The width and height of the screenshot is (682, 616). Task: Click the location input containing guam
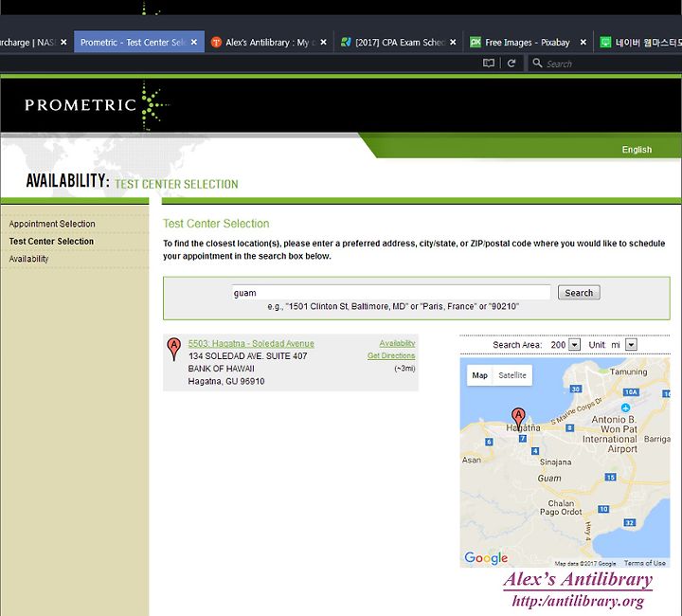click(x=391, y=292)
